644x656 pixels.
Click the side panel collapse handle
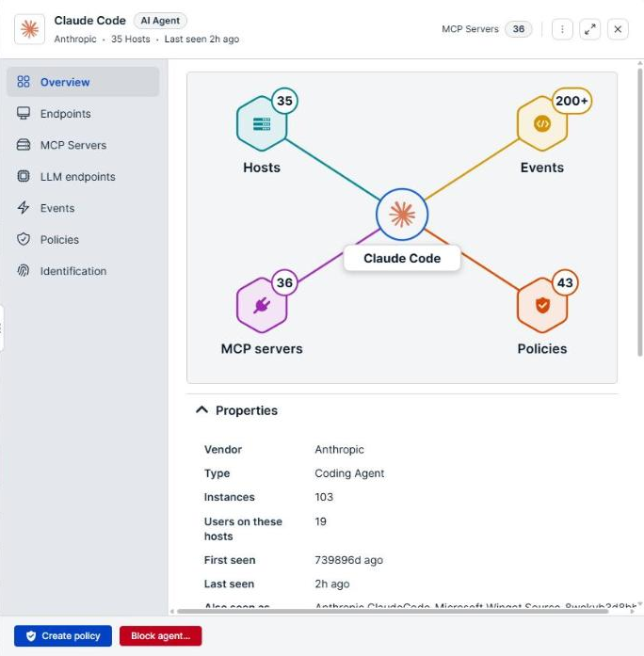(x=2, y=328)
